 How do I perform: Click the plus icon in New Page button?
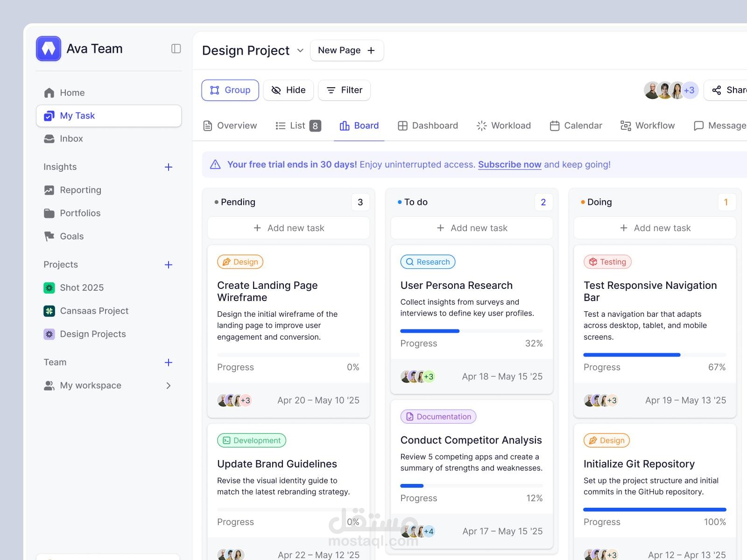(371, 50)
